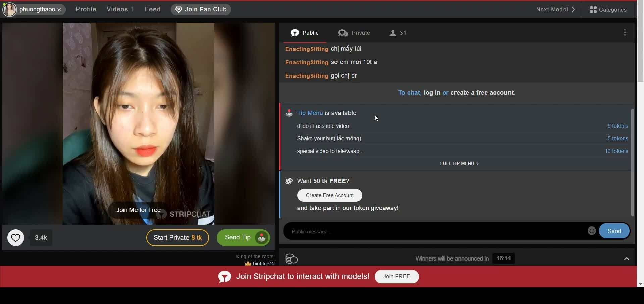The image size is (644, 304).
Task: Click the Tip Menu joystick icon
Action: coord(289,113)
